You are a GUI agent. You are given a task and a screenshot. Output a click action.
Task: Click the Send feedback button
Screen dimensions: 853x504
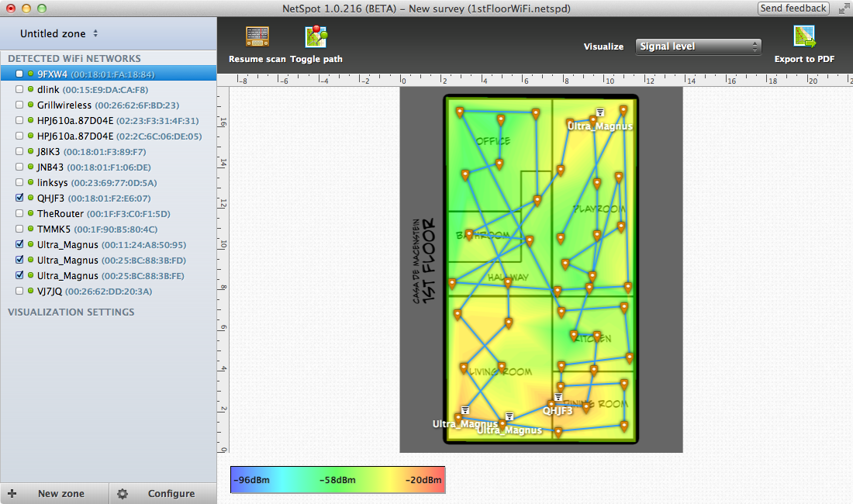pyautogui.click(x=793, y=9)
